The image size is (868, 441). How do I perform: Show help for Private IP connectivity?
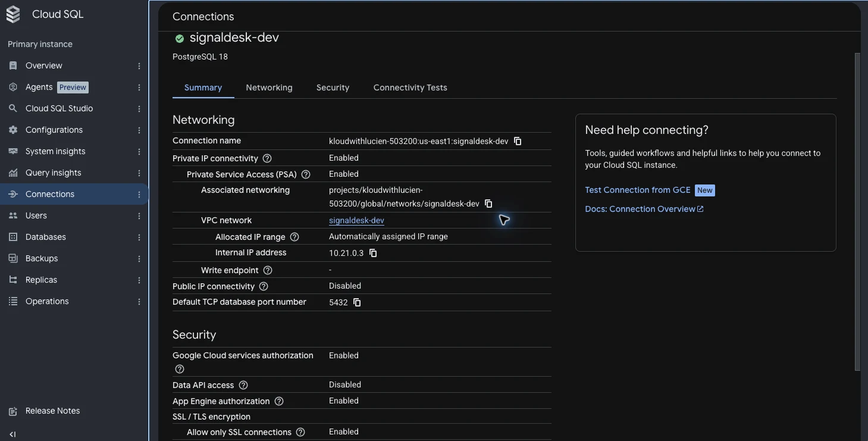(267, 158)
